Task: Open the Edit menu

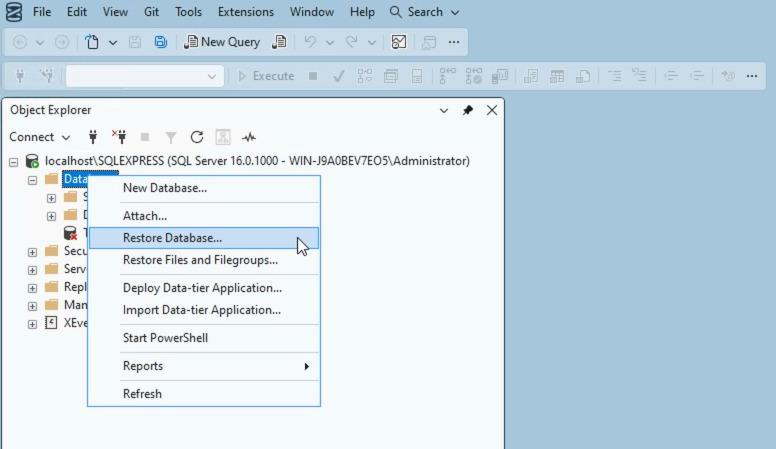Action: 77,12
